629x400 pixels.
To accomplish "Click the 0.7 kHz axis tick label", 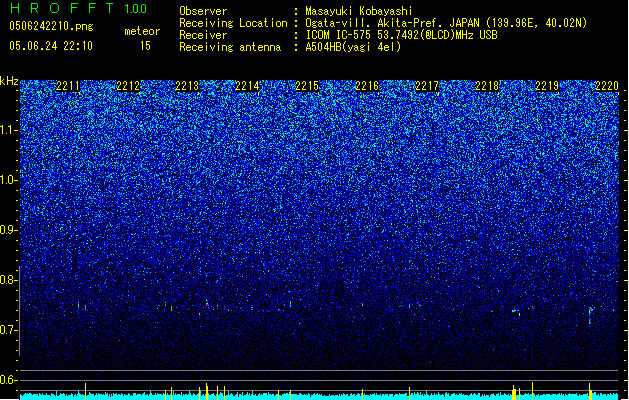I will (8, 330).
